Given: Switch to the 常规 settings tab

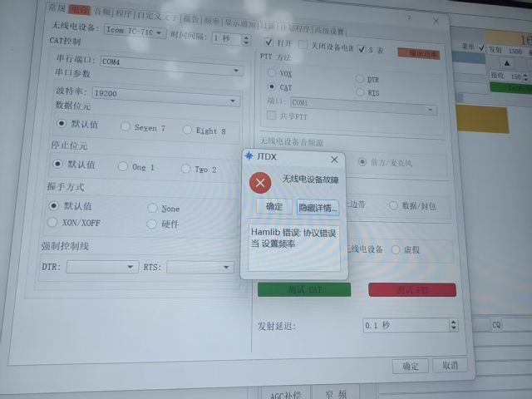Looking at the screenshot, I should 57,7.
